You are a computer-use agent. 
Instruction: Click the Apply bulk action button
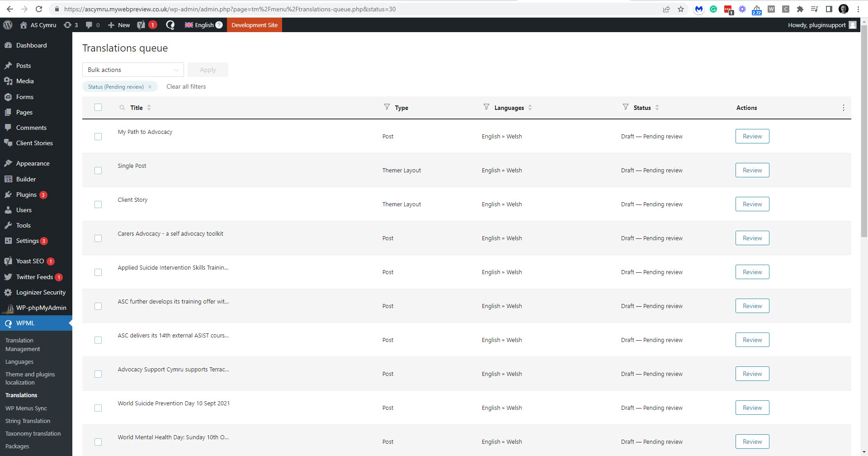click(208, 70)
